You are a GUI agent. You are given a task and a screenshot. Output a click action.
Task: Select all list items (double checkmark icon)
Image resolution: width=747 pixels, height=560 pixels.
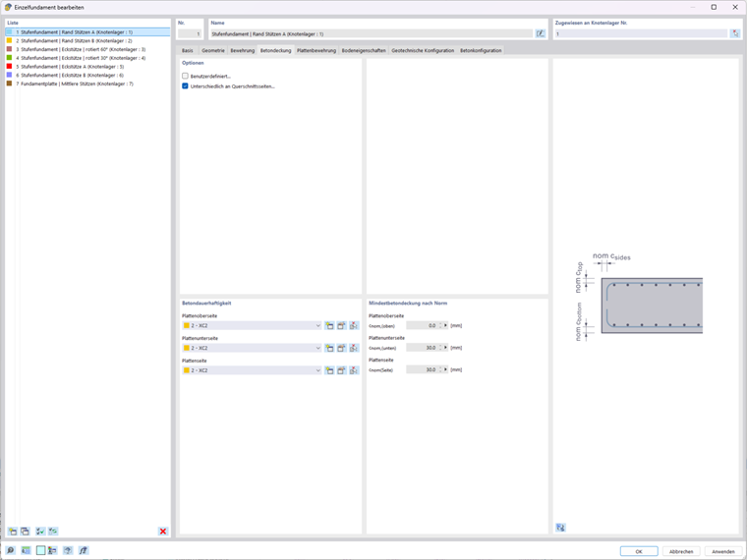pos(40,531)
